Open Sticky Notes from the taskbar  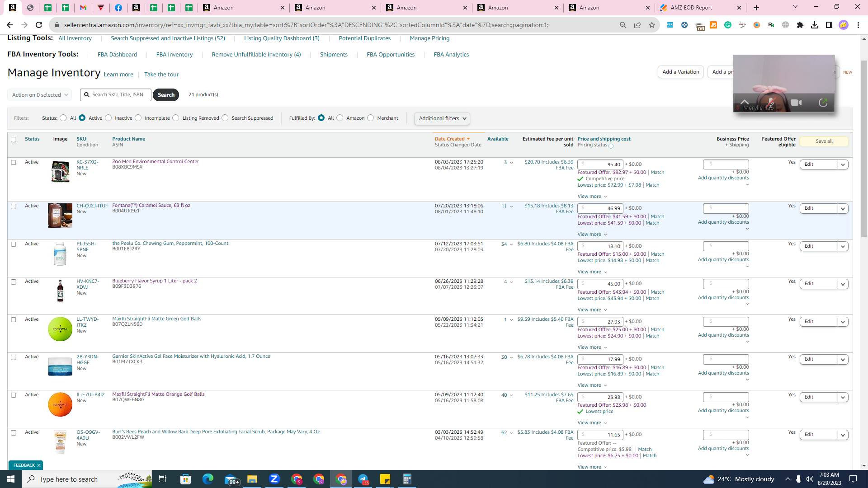[385, 479]
